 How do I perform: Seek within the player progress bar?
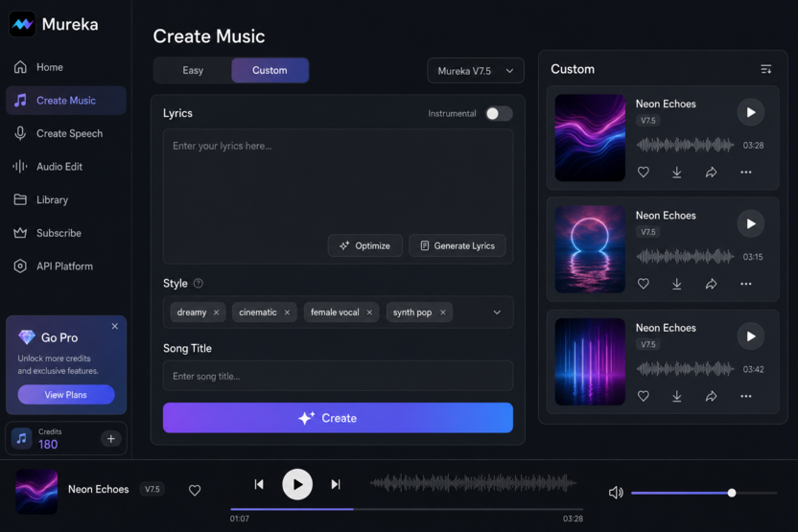point(406,509)
